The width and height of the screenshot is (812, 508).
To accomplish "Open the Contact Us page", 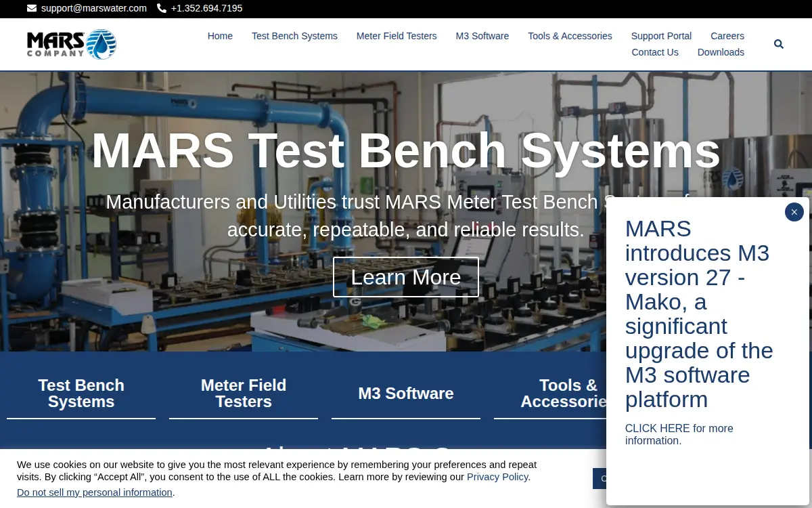I will (x=655, y=52).
